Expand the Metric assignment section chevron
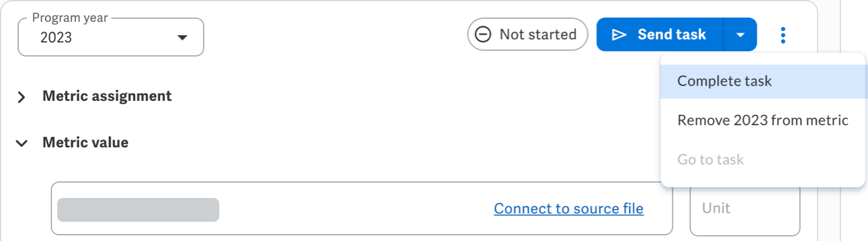The height and width of the screenshot is (241, 868). (x=22, y=97)
